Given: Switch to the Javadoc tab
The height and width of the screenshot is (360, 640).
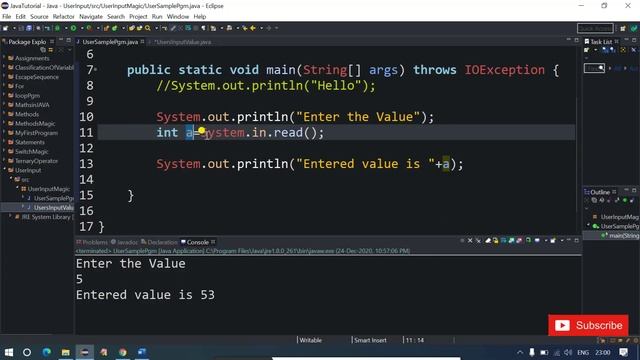Looking at the screenshot, I should pos(125,242).
